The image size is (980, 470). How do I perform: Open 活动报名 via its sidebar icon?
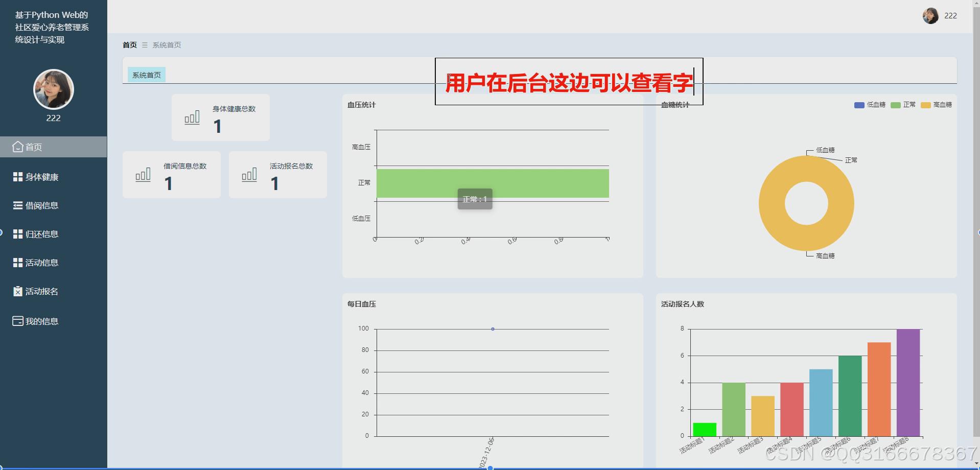(x=17, y=291)
